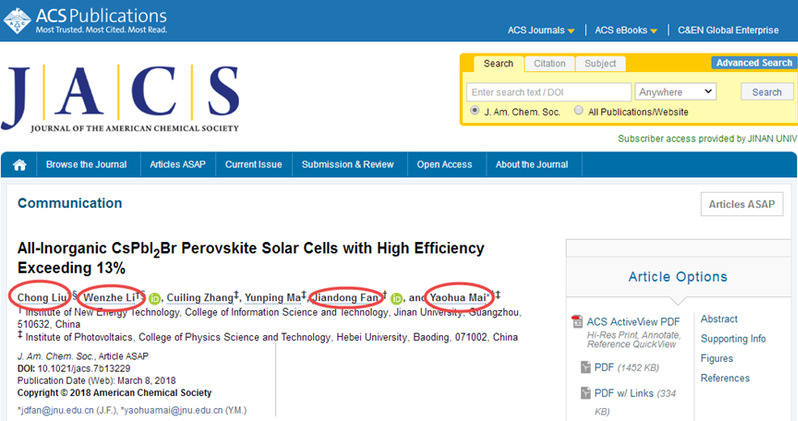This screenshot has height=421, width=798.
Task: Expand the ACS eBooks dropdown
Action: pyautogui.click(x=626, y=31)
